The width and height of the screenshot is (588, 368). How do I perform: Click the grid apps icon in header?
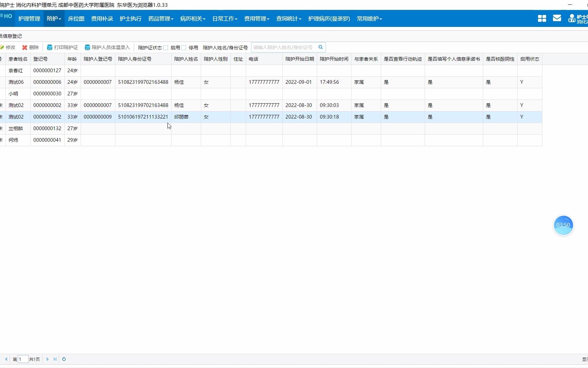pos(542,18)
